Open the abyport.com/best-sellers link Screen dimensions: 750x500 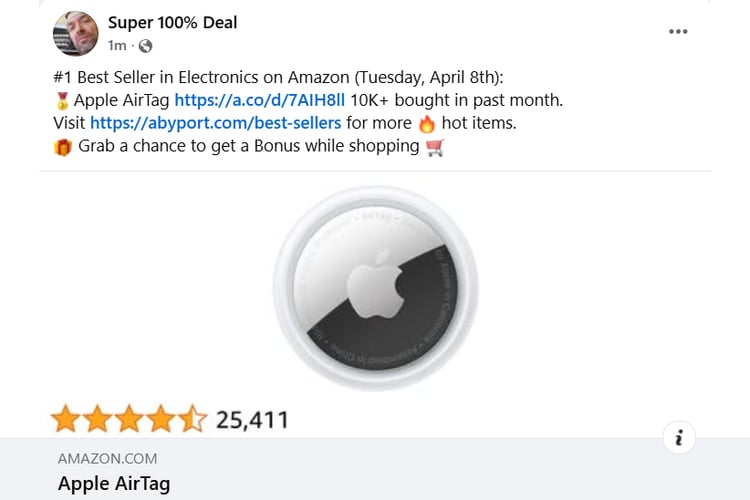pyautogui.click(x=216, y=123)
